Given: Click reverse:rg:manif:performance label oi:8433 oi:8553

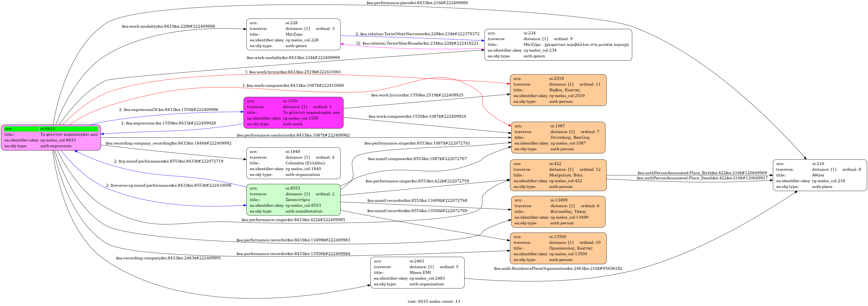Looking at the screenshot, I should (168, 185).
